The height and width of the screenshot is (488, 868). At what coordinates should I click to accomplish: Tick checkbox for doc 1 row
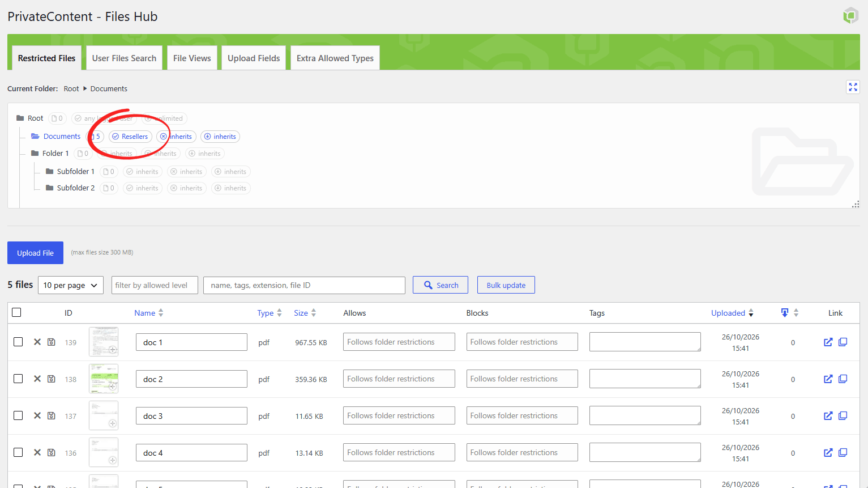(x=18, y=342)
